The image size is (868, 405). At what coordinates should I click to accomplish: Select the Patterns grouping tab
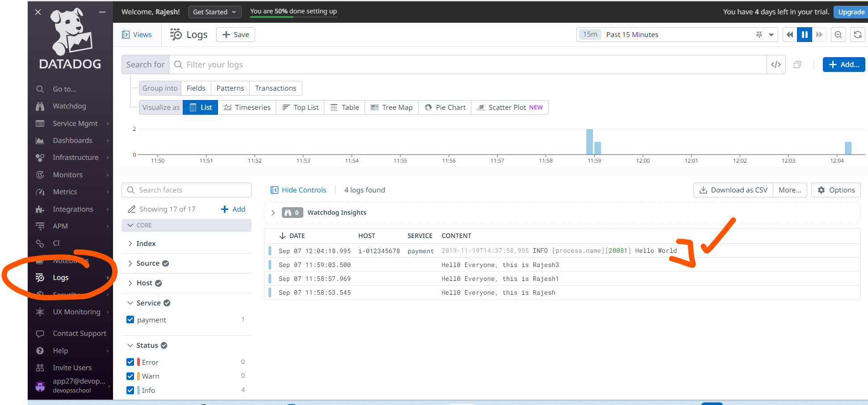pos(230,88)
